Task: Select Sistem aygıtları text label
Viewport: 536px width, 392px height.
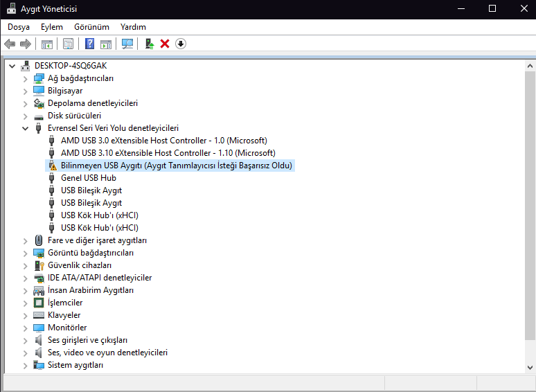Action: (75, 365)
